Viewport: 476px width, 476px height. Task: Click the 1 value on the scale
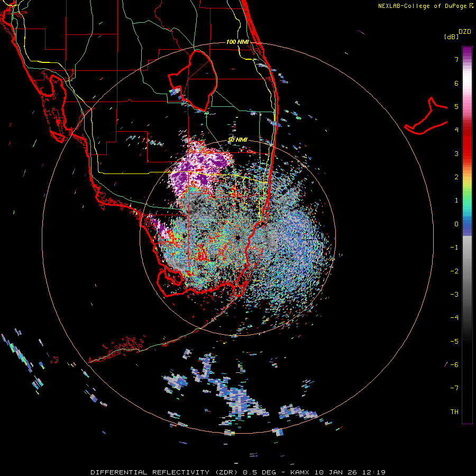[456, 200]
